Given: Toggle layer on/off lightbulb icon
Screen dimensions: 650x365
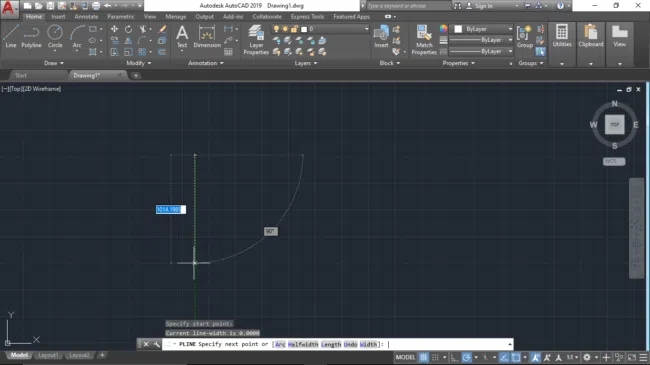Looking at the screenshot, I should click(x=276, y=29).
